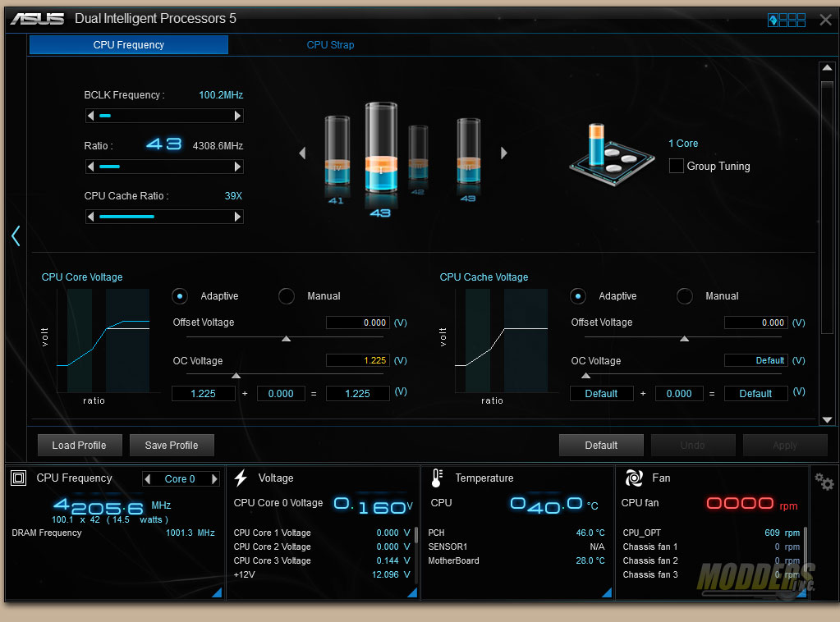Click the 1 Core CPU chip illustration
Viewport: 840px width, 622px height.
pos(611,154)
